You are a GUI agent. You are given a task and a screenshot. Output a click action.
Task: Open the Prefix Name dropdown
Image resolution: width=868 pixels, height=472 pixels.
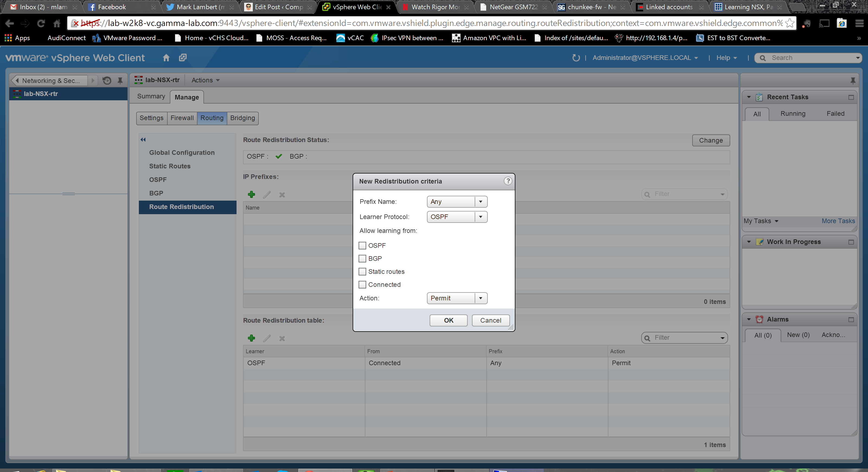click(x=480, y=202)
